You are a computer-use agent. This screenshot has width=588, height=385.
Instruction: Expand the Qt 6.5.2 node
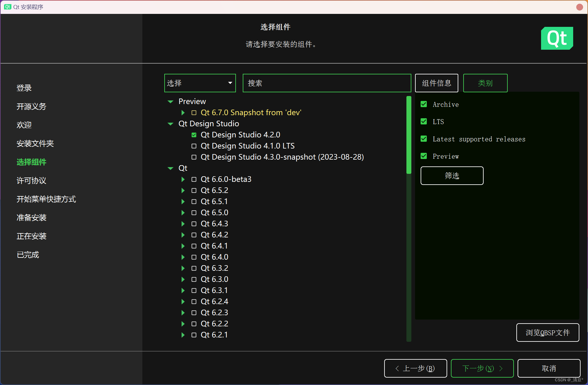click(183, 190)
